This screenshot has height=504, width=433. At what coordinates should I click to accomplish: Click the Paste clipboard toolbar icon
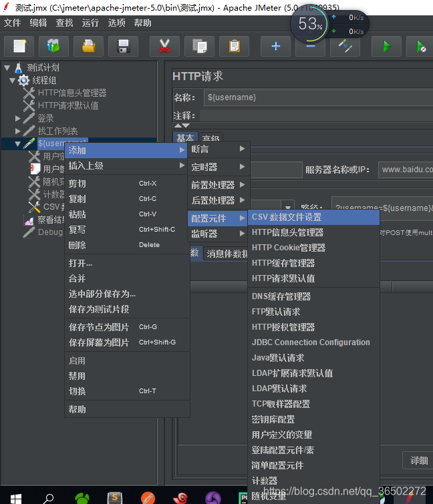point(234,46)
